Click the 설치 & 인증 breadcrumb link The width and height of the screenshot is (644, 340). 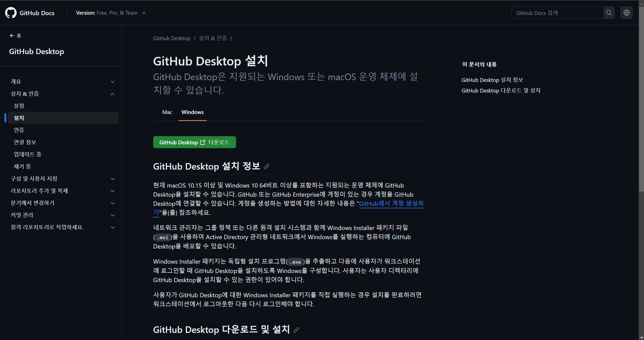click(213, 38)
